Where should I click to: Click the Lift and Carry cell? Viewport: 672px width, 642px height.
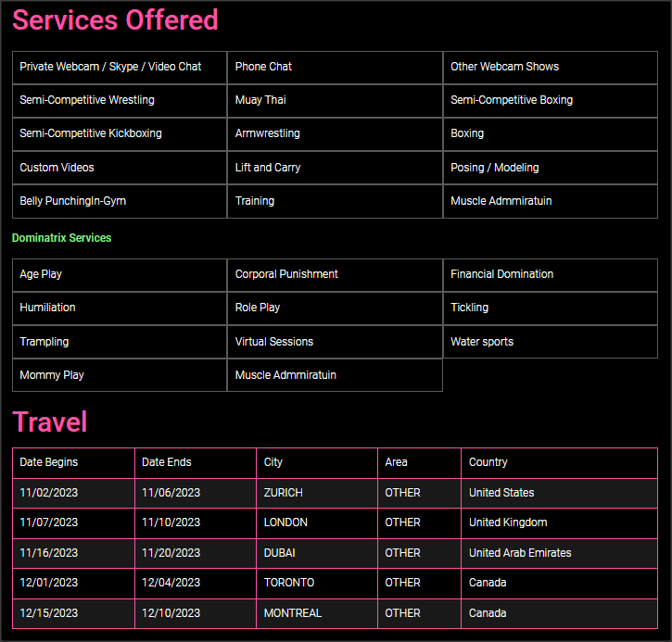click(x=268, y=168)
